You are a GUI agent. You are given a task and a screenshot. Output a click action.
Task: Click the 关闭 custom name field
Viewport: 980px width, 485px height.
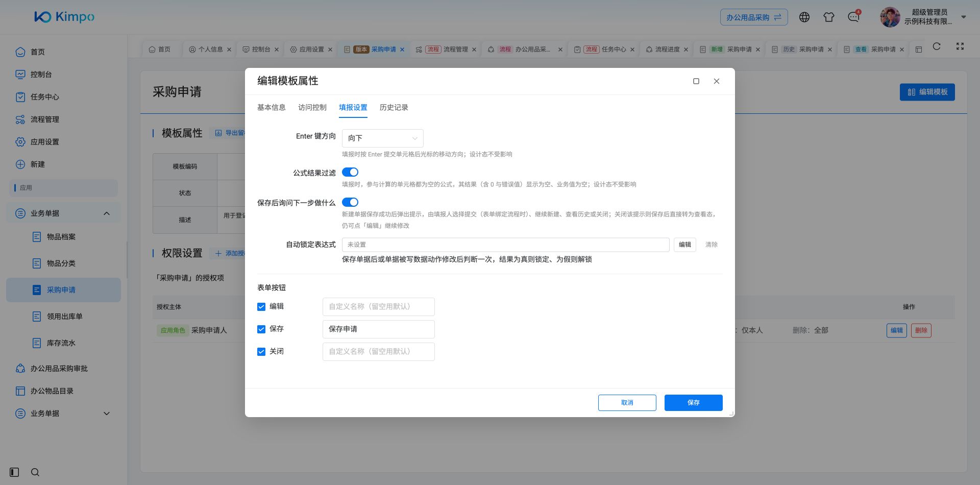(x=379, y=352)
